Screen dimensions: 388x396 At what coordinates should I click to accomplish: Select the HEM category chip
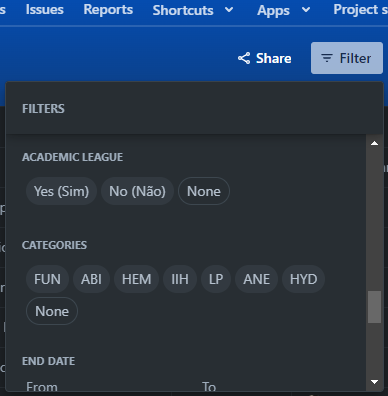tap(136, 279)
